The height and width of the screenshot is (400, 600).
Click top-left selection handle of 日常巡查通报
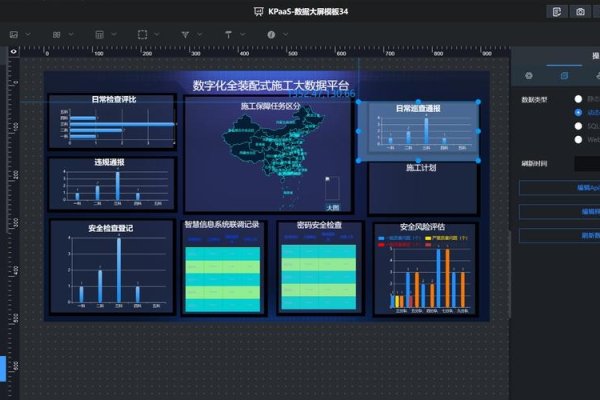(359, 102)
